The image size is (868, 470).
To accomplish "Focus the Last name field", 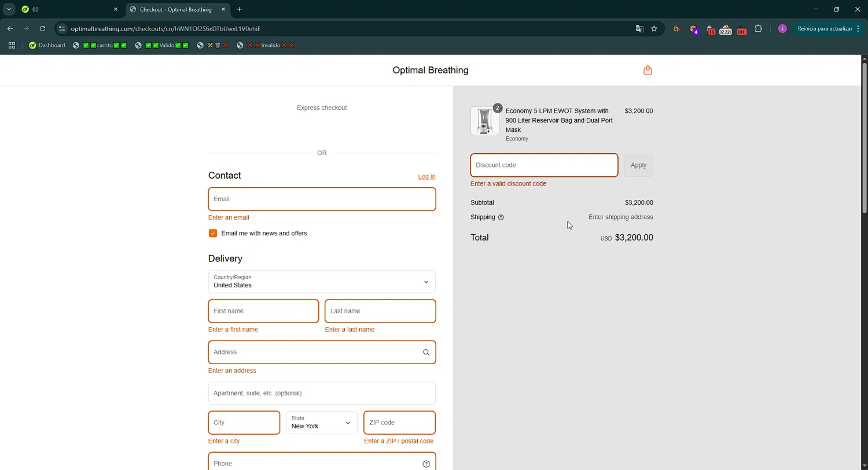I will click(x=380, y=311).
